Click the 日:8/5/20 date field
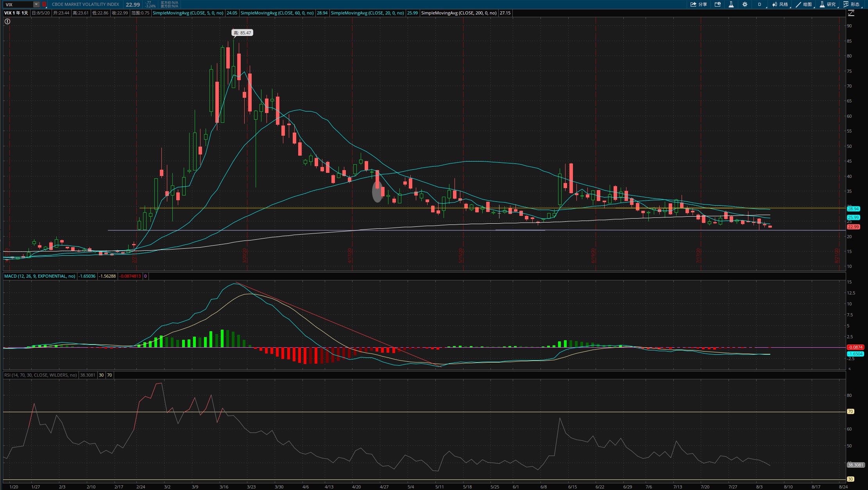Viewport: 868px width, 490px height. [41, 13]
